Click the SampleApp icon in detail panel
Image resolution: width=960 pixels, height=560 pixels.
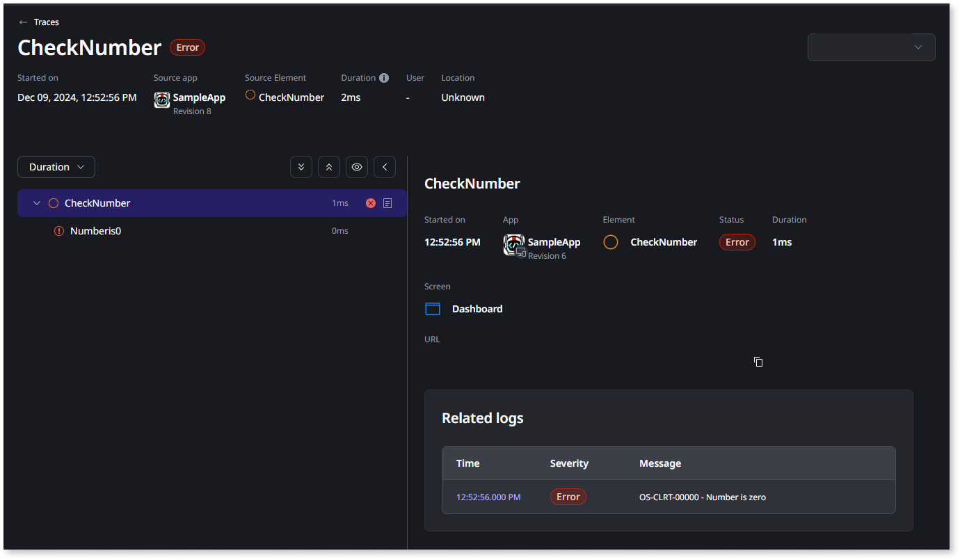(x=513, y=245)
